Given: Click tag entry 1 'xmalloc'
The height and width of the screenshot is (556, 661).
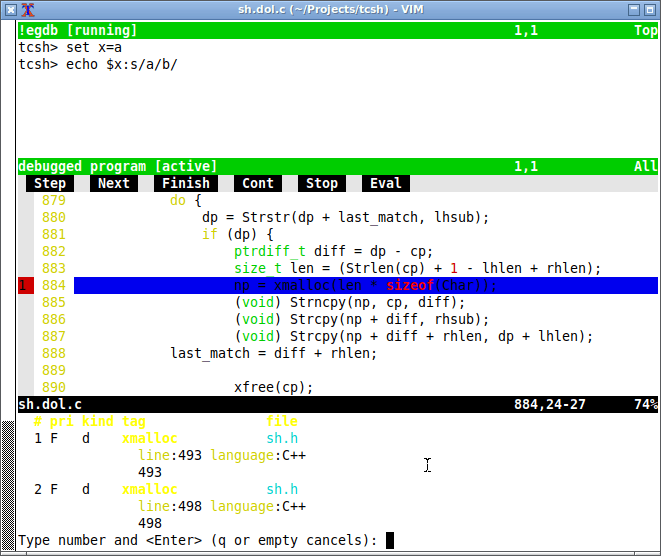Looking at the screenshot, I should pyautogui.click(x=150, y=438).
